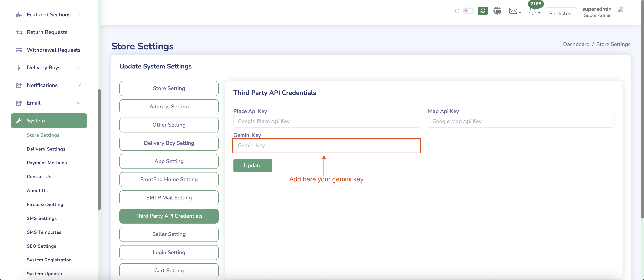Click the sidebar vertical scrollbar
Image resolution: width=644 pixels, height=280 pixels.
[99, 150]
